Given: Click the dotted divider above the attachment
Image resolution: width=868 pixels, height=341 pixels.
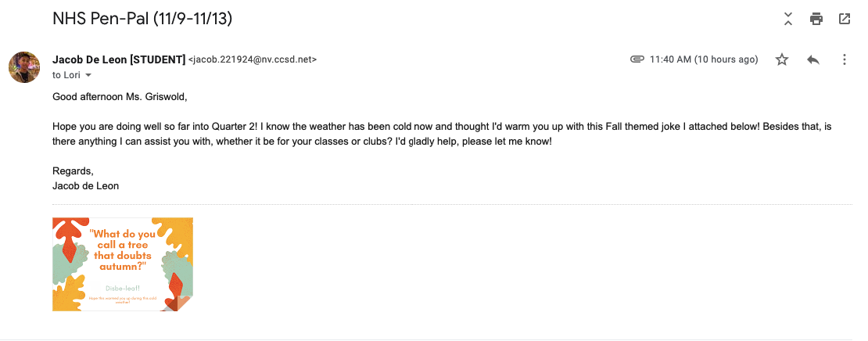Looking at the screenshot, I should [452, 205].
